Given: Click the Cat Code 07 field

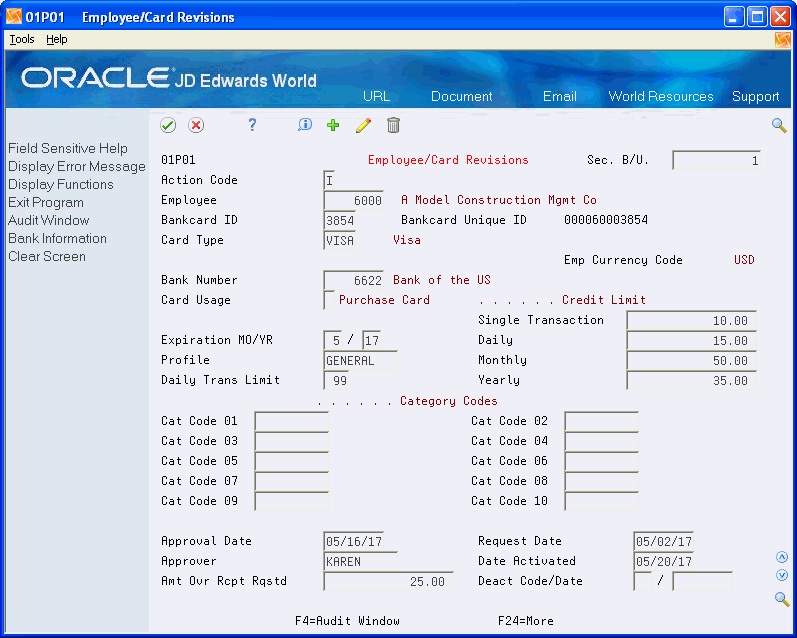Looking at the screenshot, I should [x=292, y=481].
